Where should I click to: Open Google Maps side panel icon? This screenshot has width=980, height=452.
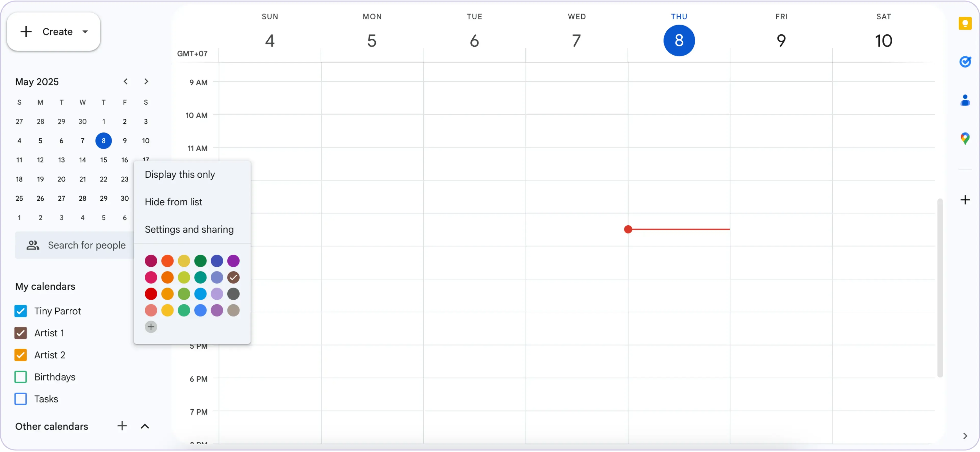[965, 139]
